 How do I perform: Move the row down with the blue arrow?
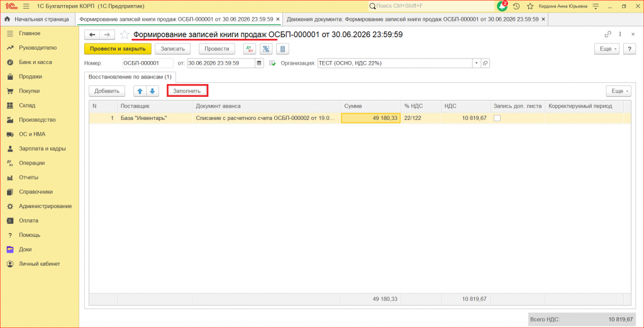point(152,91)
